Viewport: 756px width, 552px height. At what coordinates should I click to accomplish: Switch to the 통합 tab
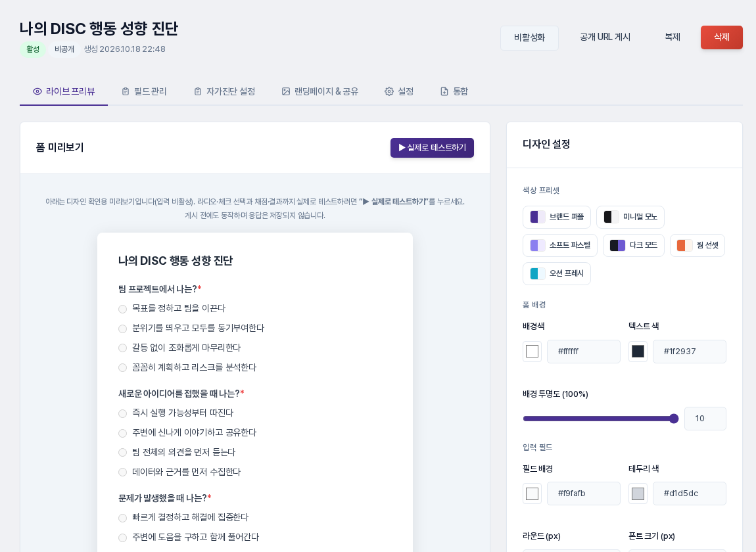click(x=454, y=91)
